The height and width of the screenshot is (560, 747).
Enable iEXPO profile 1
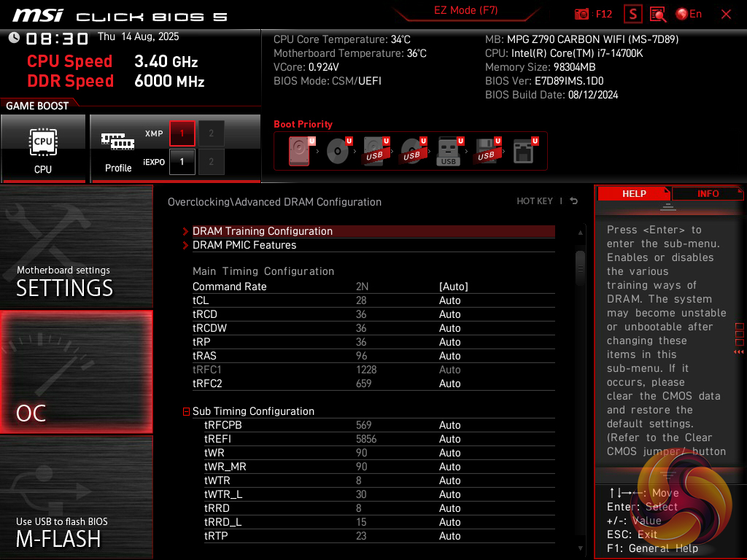coord(182,162)
